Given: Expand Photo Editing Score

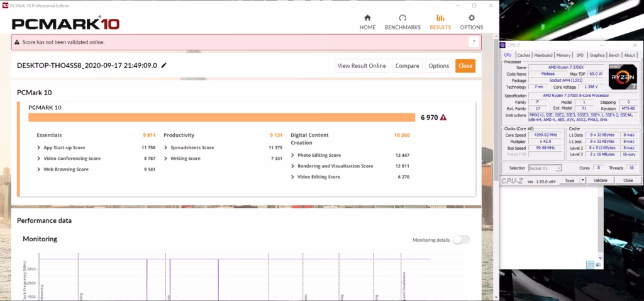Looking at the screenshot, I should click(x=292, y=155).
